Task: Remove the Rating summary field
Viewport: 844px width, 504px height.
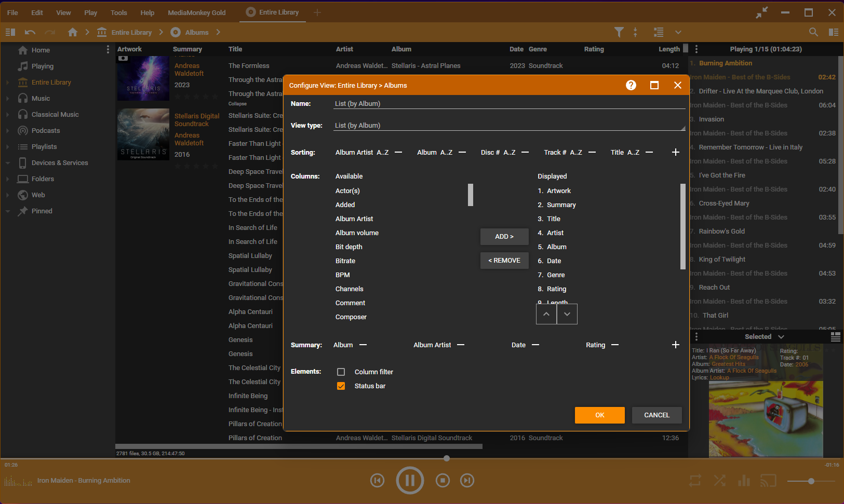Action: [615, 345]
